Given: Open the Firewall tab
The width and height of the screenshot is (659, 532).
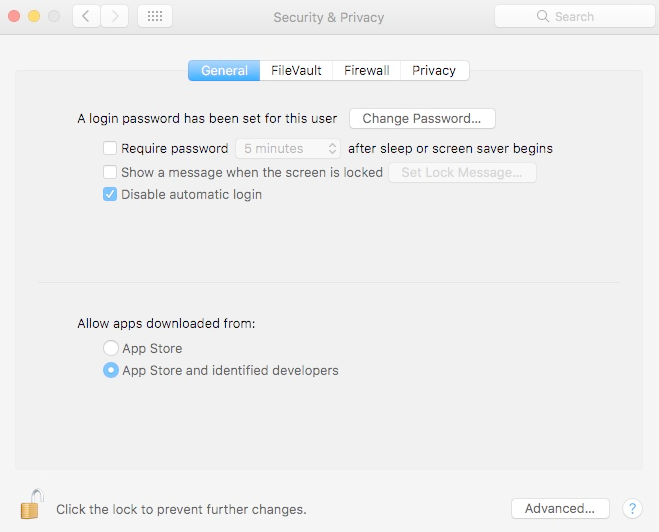Looking at the screenshot, I should pyautogui.click(x=366, y=70).
